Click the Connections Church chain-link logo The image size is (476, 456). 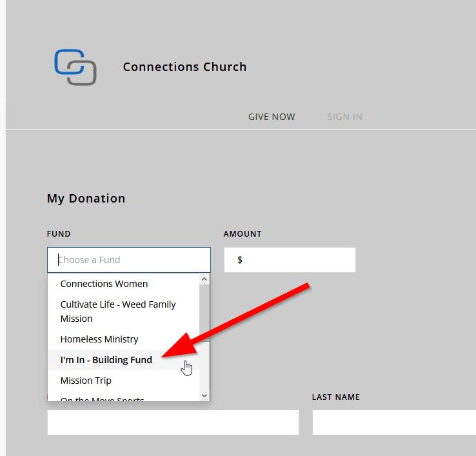click(75, 67)
